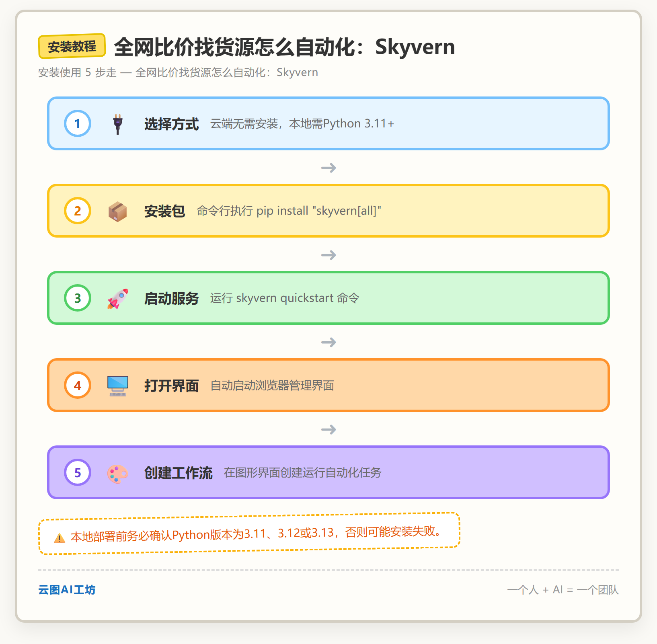
Task: Click the footer slogan 一个人 + AI = 一个团队
Action: [x=563, y=590]
